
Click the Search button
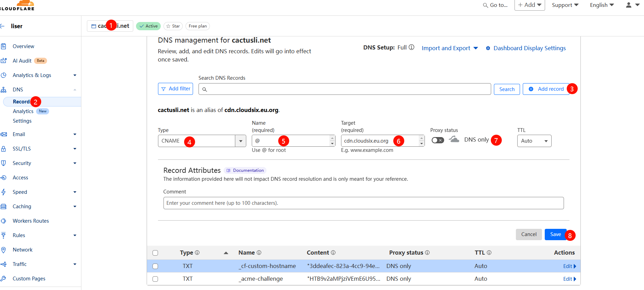[x=507, y=89]
